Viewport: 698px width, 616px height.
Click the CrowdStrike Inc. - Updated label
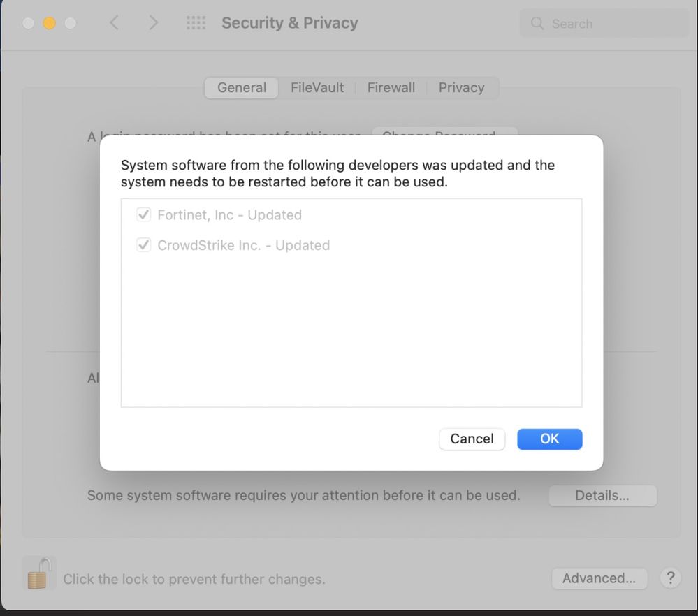point(244,246)
